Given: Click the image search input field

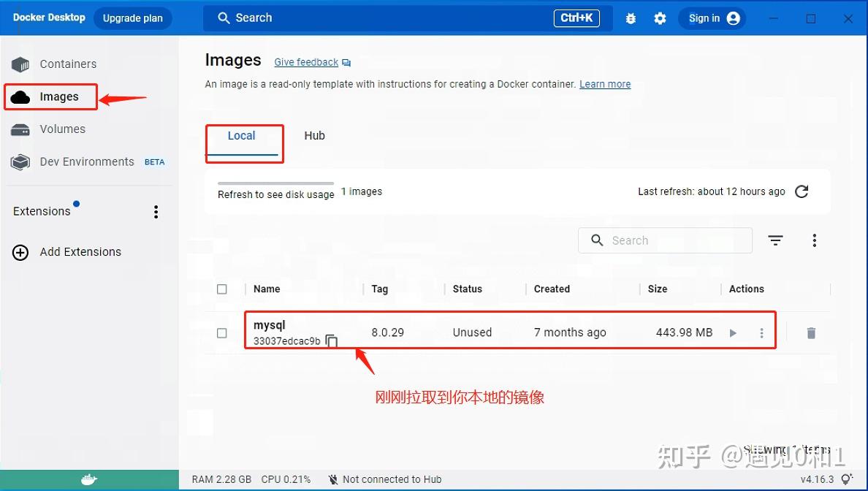Looking at the screenshot, I should [x=665, y=240].
